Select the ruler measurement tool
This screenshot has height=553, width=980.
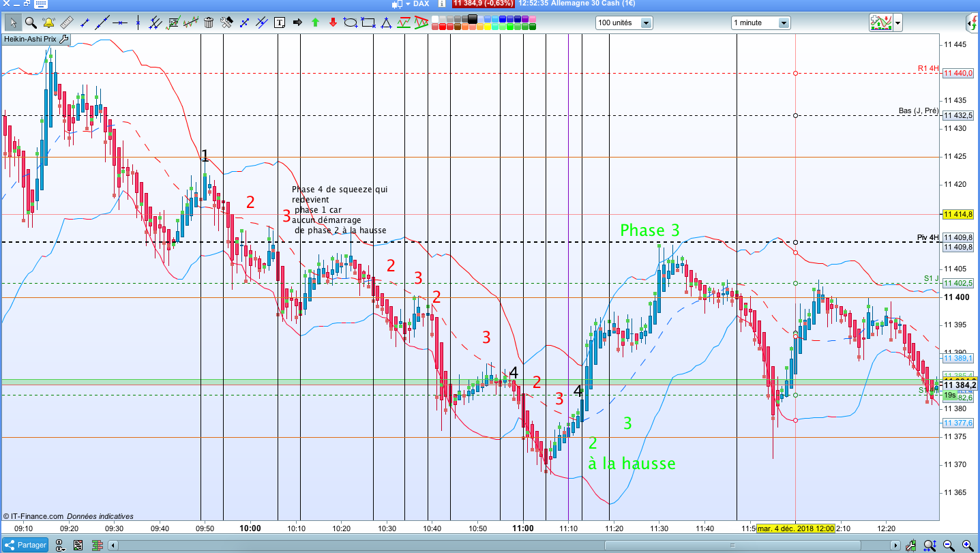pos(67,23)
